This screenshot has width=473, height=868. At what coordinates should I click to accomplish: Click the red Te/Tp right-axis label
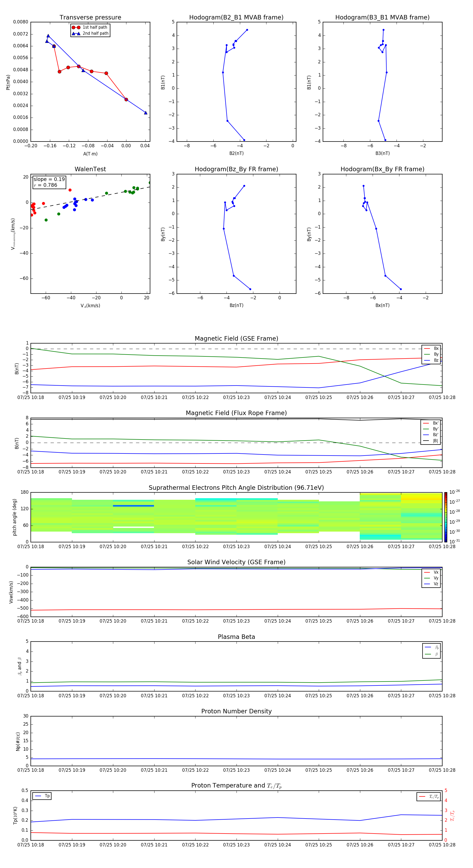(x=453, y=815)
